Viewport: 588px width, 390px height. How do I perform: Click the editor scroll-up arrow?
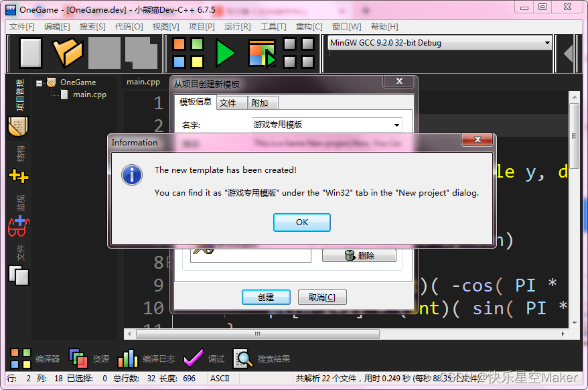click(574, 97)
